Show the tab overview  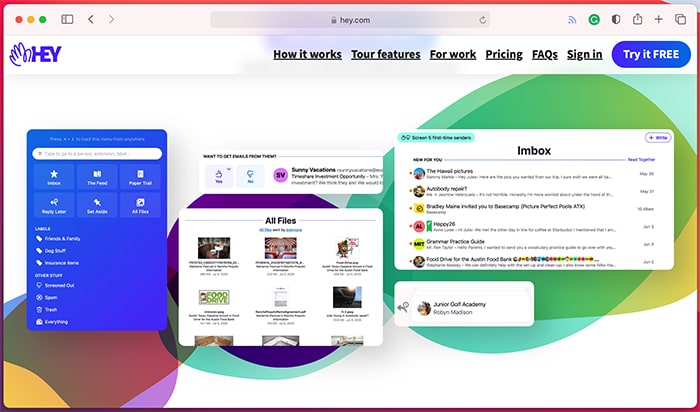point(680,19)
